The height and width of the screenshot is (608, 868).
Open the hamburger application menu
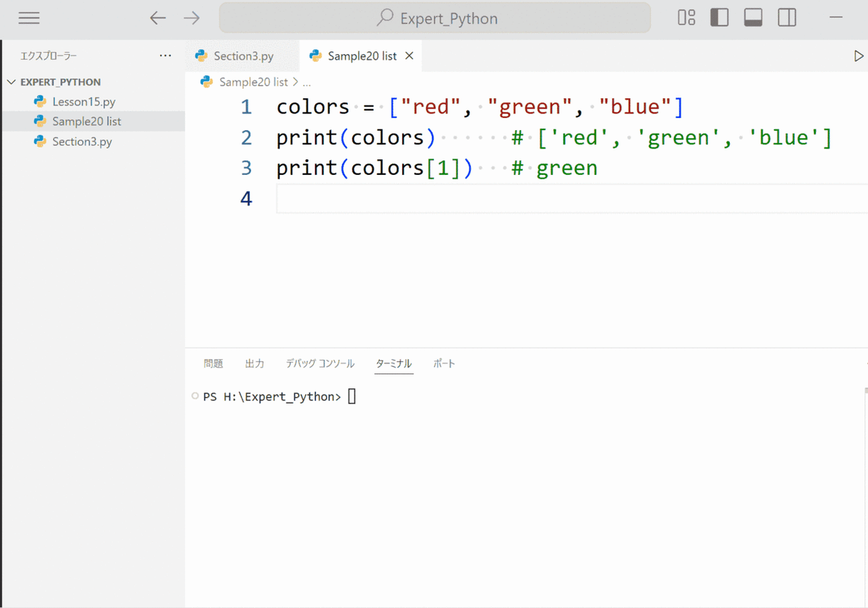[x=29, y=18]
